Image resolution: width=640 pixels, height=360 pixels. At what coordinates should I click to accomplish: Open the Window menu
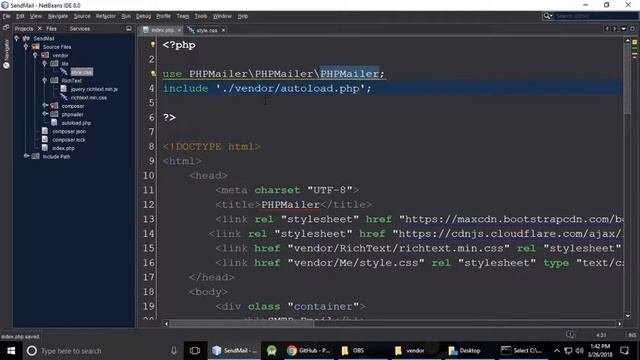point(222,16)
